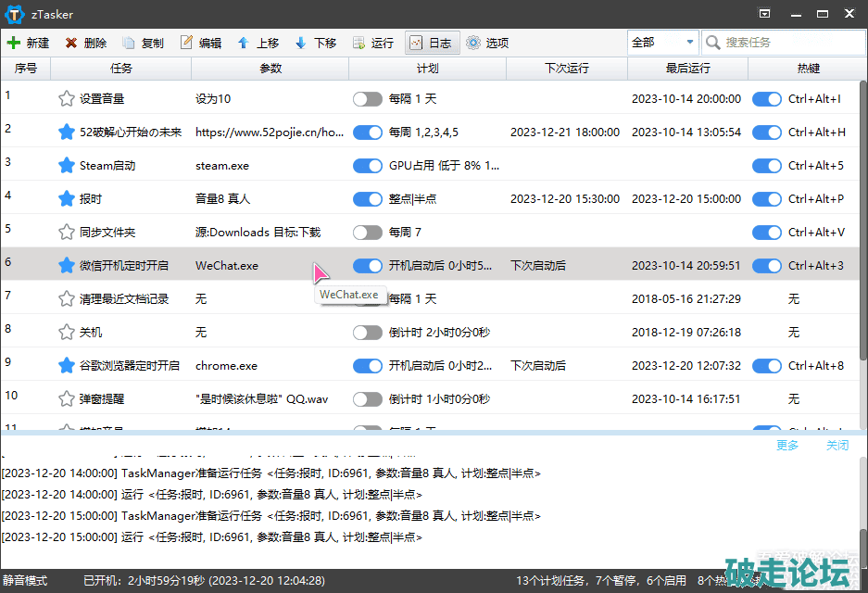Click the 运行 run task icon
Viewport: 868px width, 593px height.
click(359, 43)
